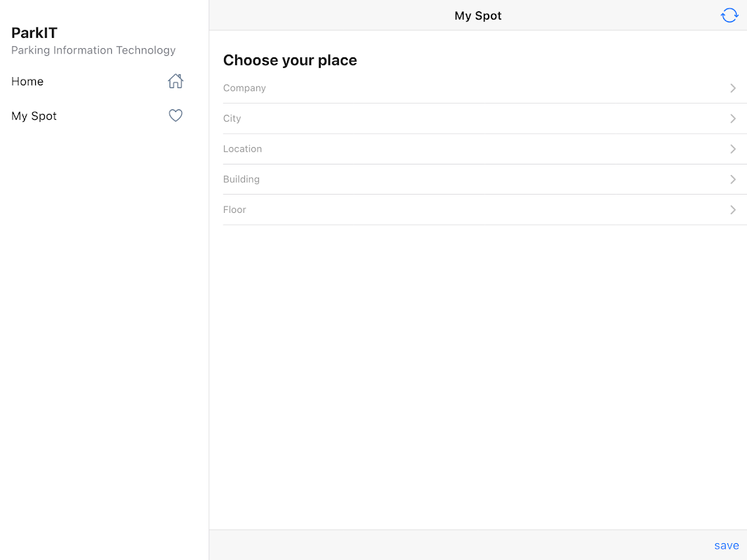
Task: Open the My Spot menu item
Action: [x=34, y=116]
